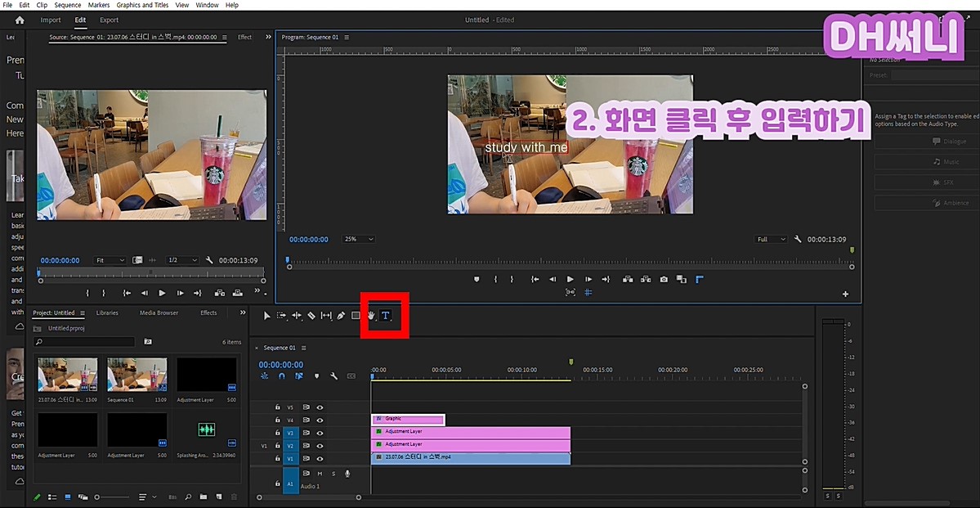Open File menu
Viewport: 980px width, 508px height.
(7, 5)
